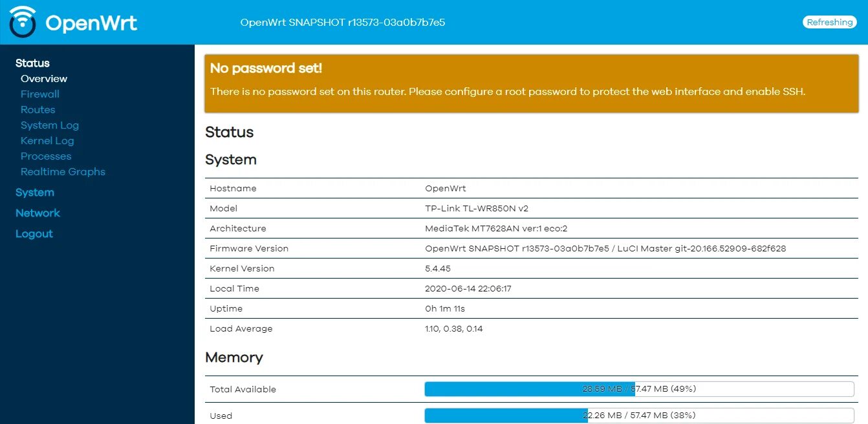
Task: Select the Architecture value 'MediaTek MT7628AN ver:1 eco:2'
Action: (496, 228)
